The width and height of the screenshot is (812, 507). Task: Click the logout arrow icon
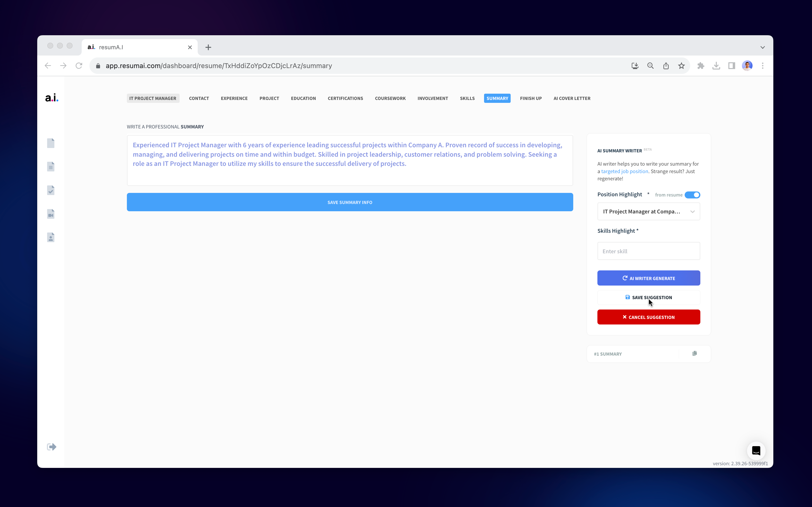tap(51, 447)
